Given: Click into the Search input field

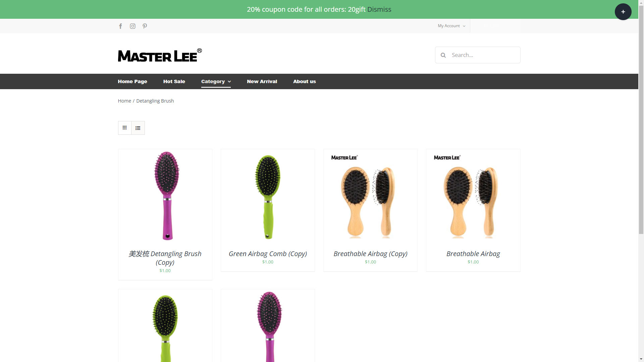Looking at the screenshot, I should (478, 55).
